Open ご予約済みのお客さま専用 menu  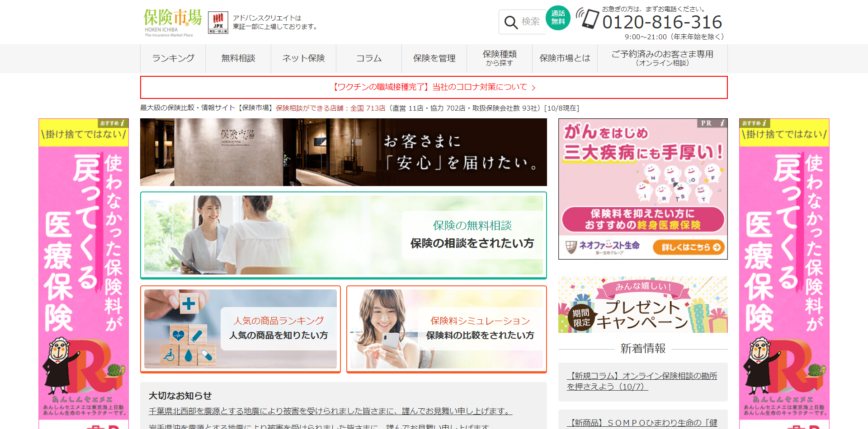(x=662, y=58)
